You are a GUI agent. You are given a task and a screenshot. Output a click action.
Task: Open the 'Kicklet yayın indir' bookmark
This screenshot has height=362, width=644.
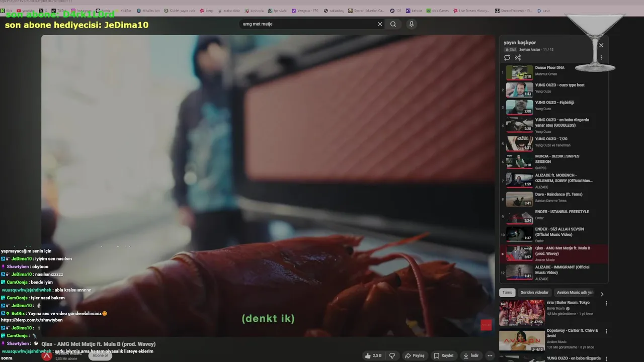179,11
